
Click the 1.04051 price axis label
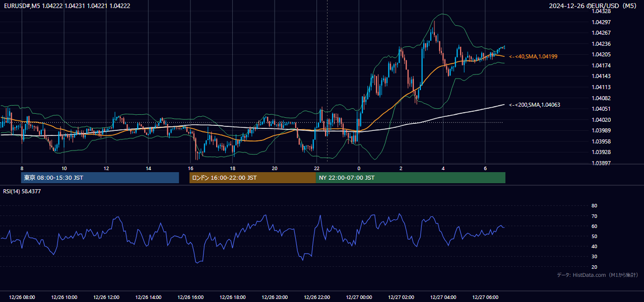pyautogui.click(x=601, y=109)
